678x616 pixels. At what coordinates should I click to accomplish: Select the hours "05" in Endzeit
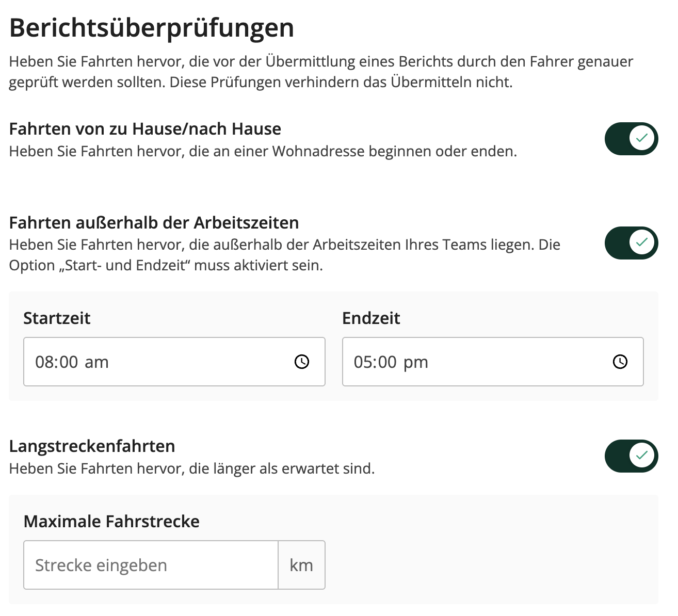click(x=363, y=362)
